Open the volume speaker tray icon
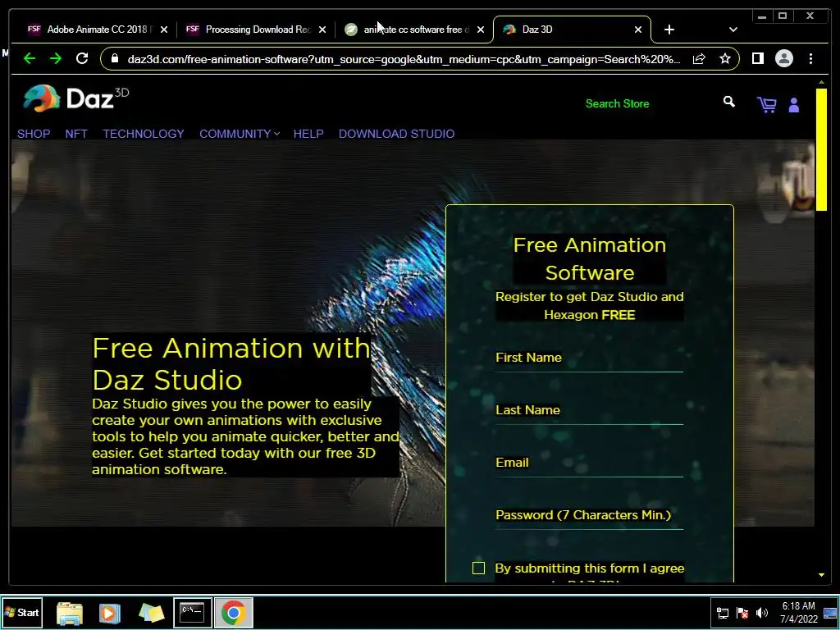This screenshot has height=630, width=840. pyautogui.click(x=762, y=613)
